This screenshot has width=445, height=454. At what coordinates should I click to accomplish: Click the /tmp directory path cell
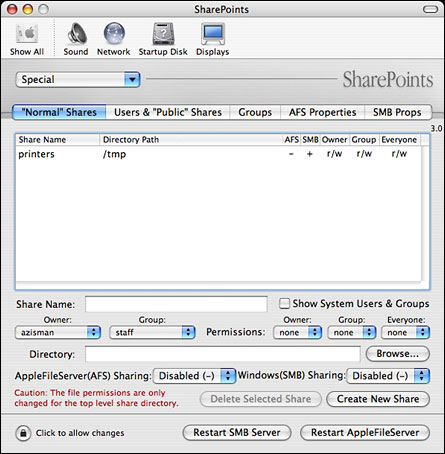tap(114, 154)
